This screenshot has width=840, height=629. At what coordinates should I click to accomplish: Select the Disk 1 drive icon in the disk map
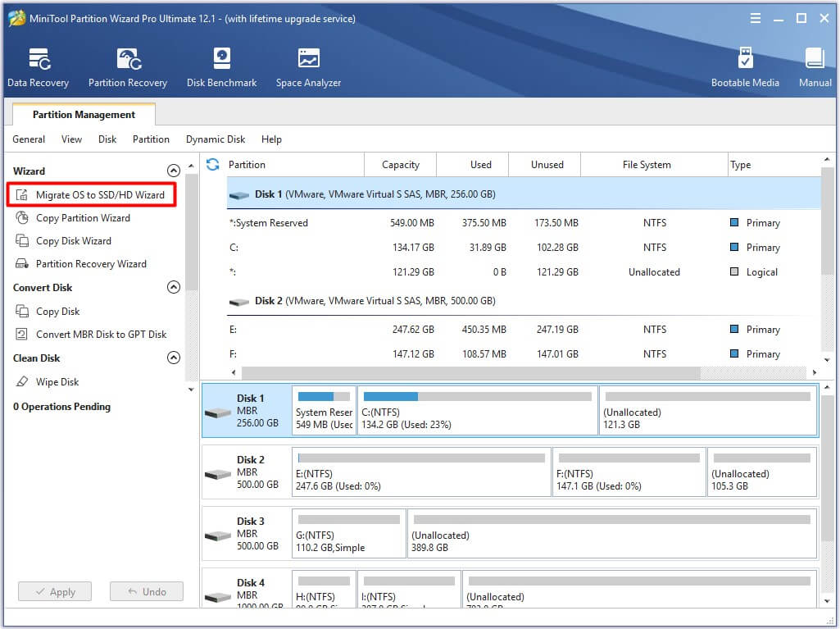pos(218,412)
